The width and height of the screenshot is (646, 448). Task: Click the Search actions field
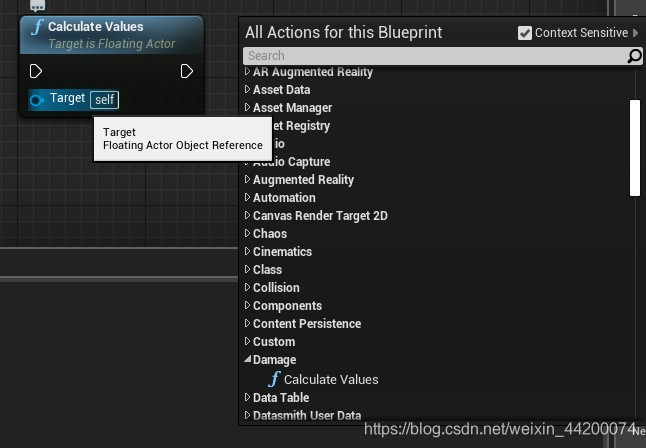click(435, 56)
